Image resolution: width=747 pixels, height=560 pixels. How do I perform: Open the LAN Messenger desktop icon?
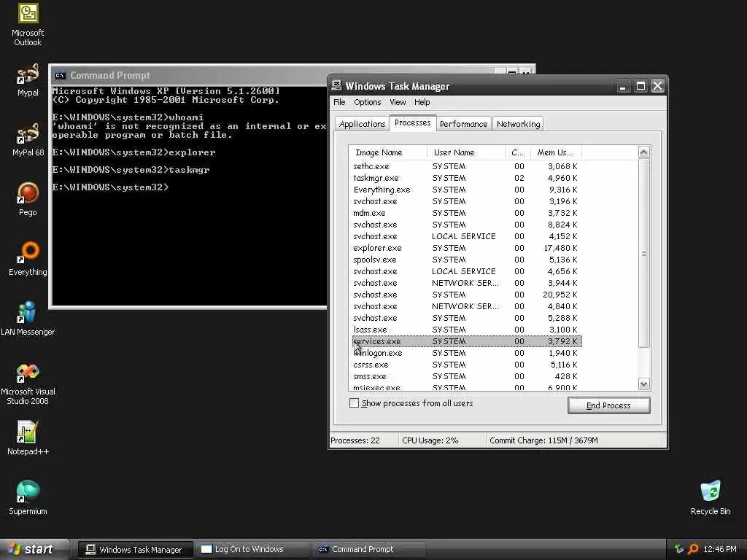coord(28,319)
